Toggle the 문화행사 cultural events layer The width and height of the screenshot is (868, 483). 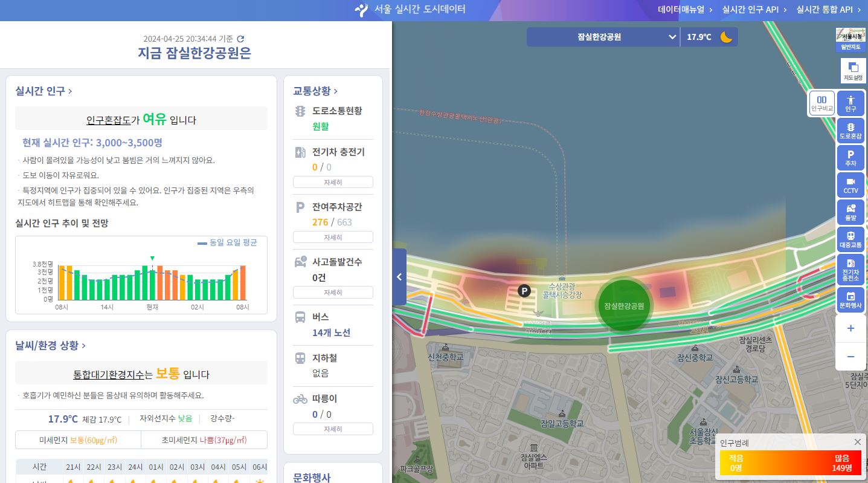coord(850,300)
